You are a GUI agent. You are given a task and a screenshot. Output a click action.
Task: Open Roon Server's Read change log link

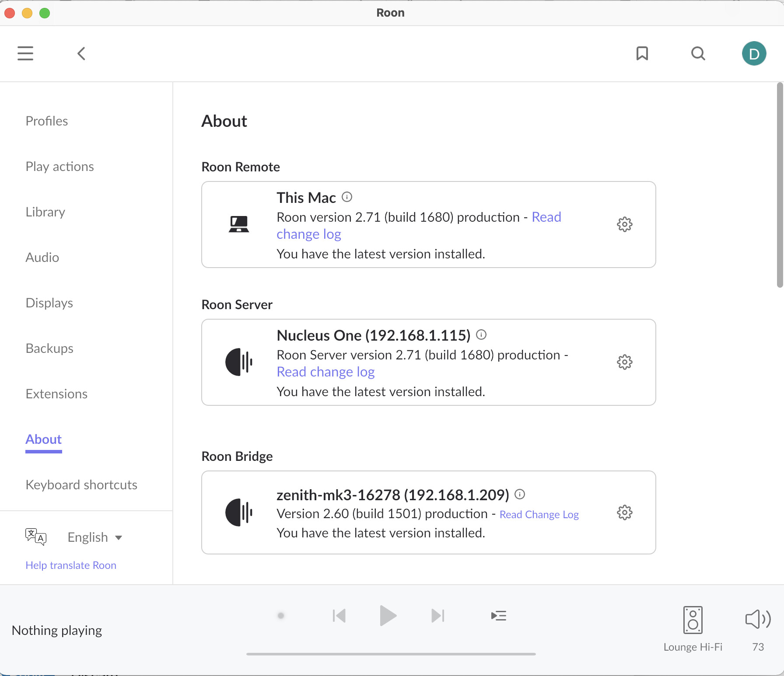(326, 372)
